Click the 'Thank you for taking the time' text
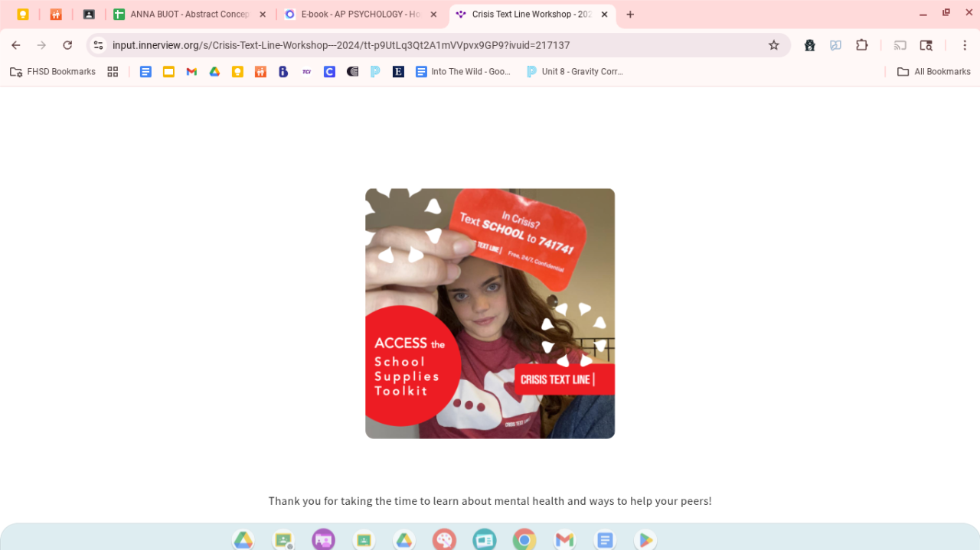The image size is (980, 550). pos(490,501)
